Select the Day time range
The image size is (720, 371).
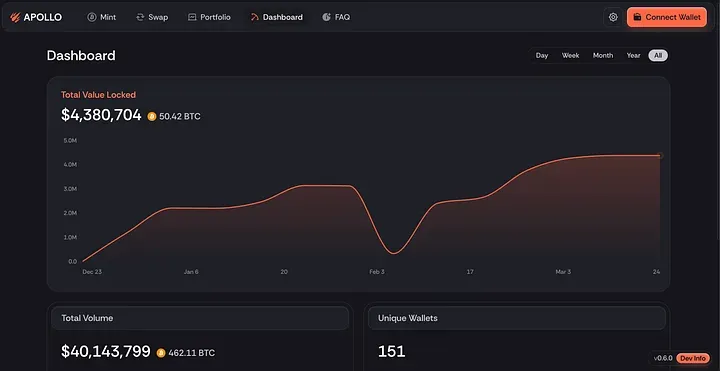point(542,56)
